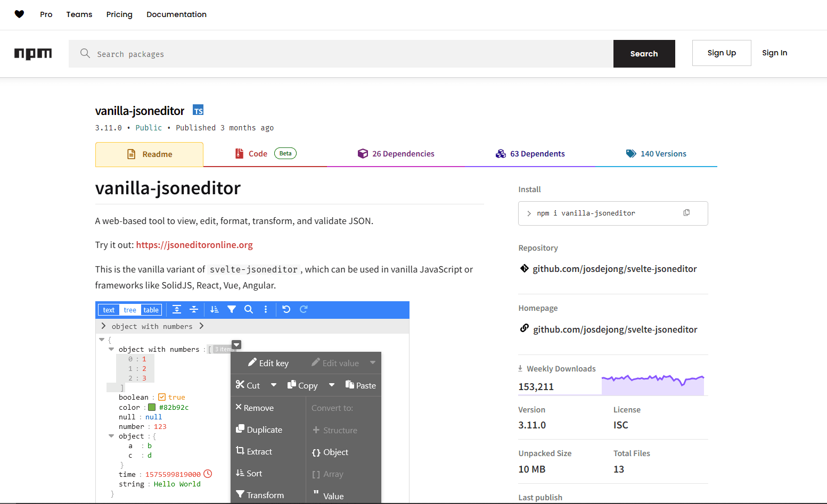827x504 pixels.
Task: Click the Sort icon in the blue toolbar
Action: coord(215,309)
